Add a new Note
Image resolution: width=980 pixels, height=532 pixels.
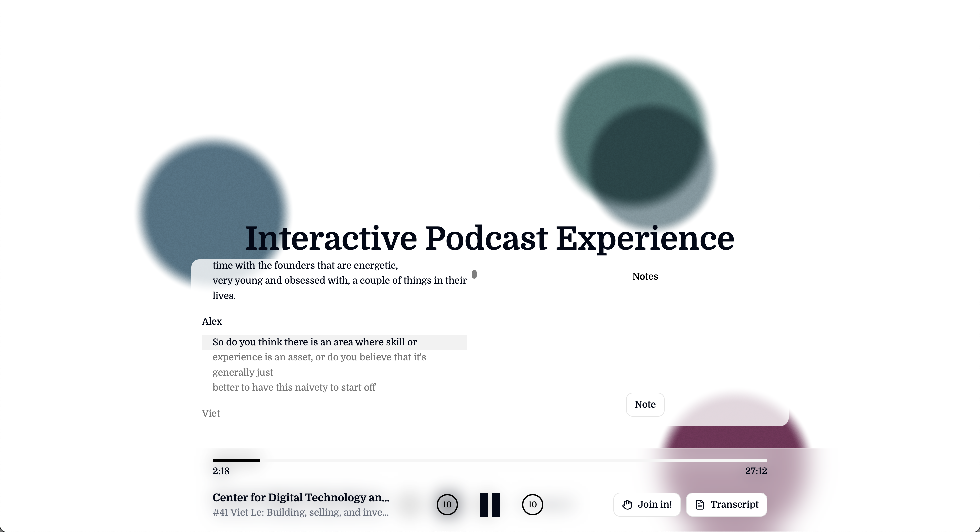point(645,405)
